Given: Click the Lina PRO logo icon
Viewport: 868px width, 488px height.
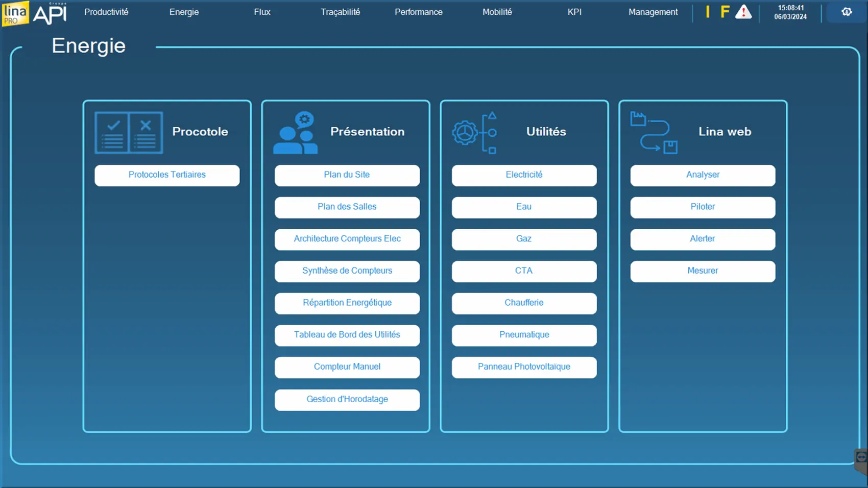Looking at the screenshot, I should point(15,13).
